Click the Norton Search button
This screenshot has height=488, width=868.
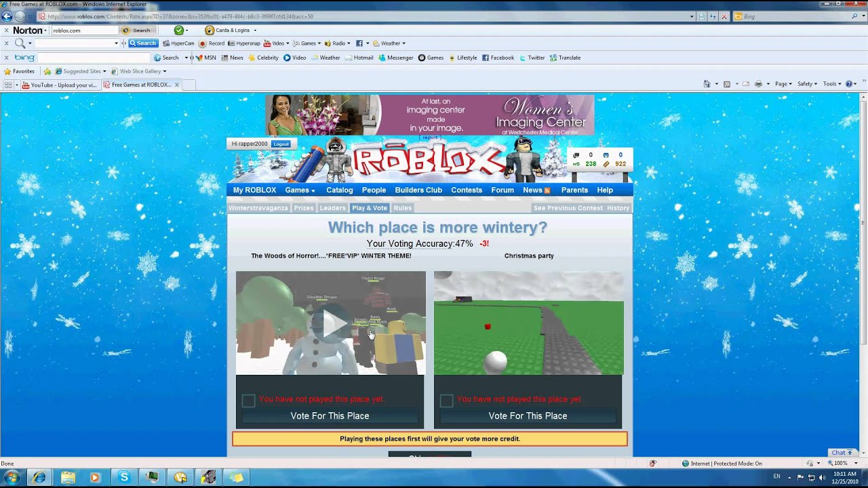137,30
